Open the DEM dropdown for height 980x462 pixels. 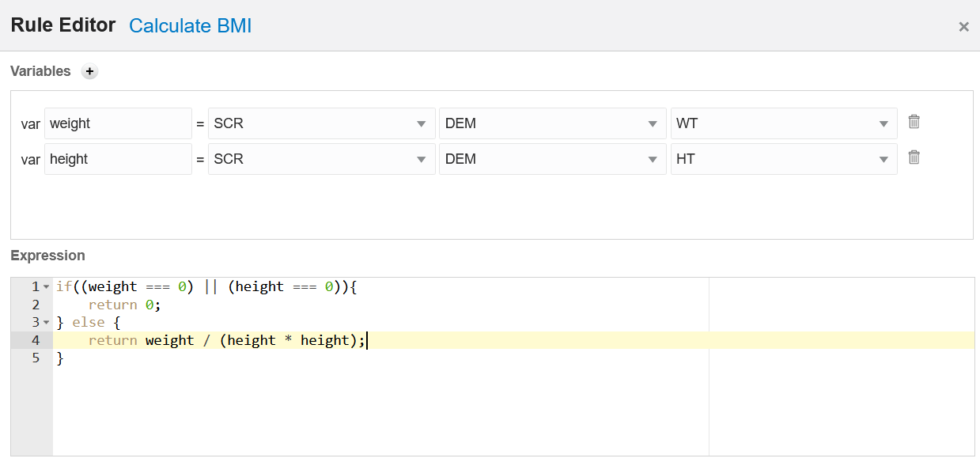click(552, 159)
